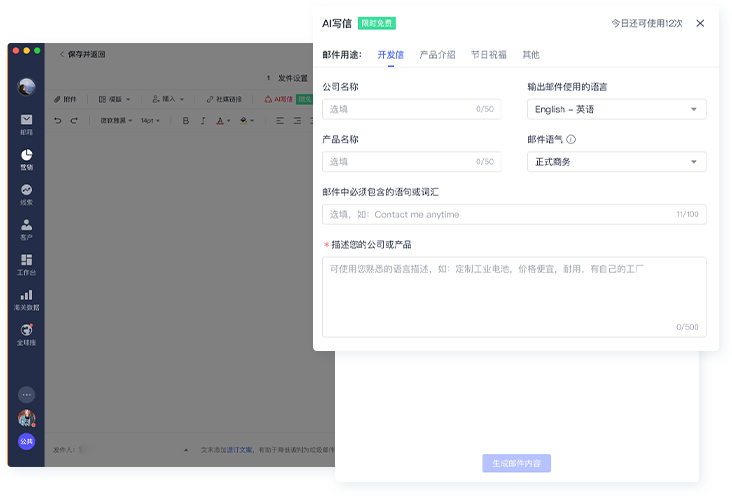The width and height of the screenshot is (732, 496).
Task: Open the 邮箱 mail icon in sidebar
Action: tap(26, 120)
